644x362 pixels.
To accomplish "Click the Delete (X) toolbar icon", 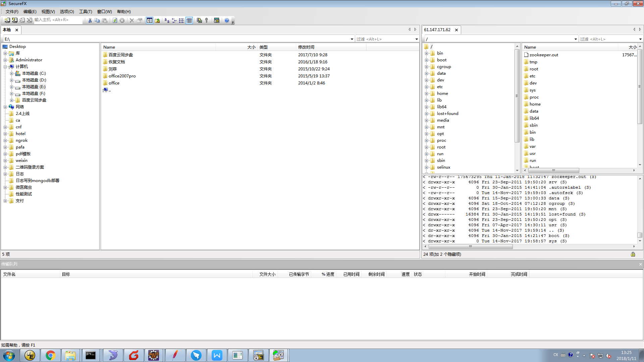I will [x=132, y=20].
